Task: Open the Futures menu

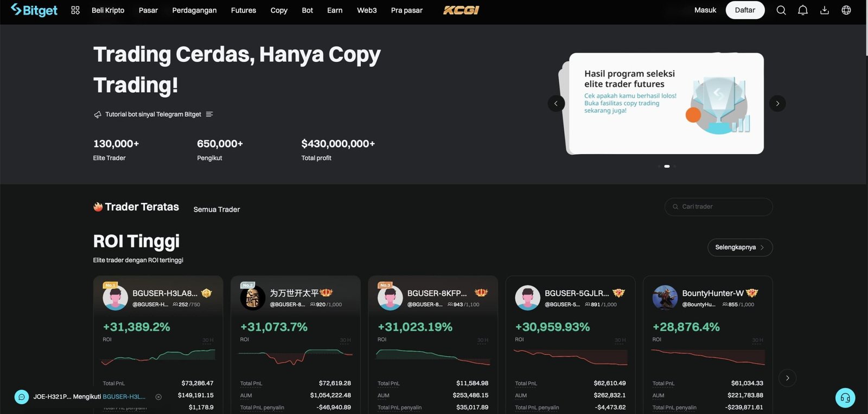Action: click(244, 10)
